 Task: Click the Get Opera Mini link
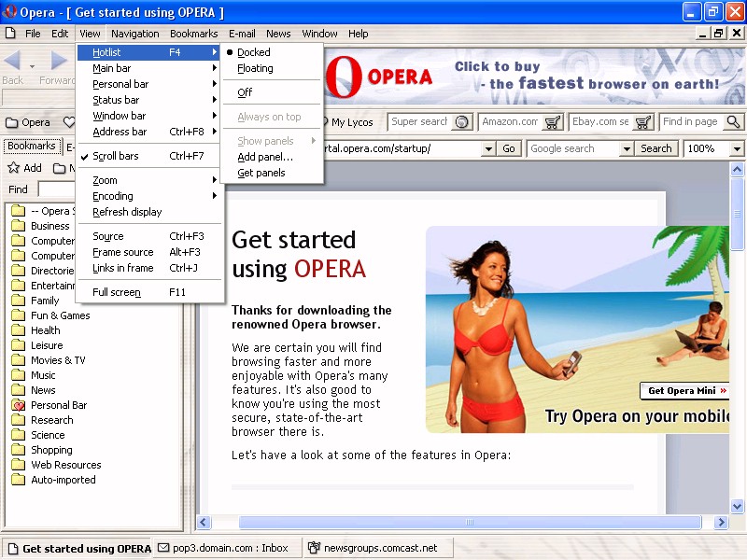click(686, 391)
